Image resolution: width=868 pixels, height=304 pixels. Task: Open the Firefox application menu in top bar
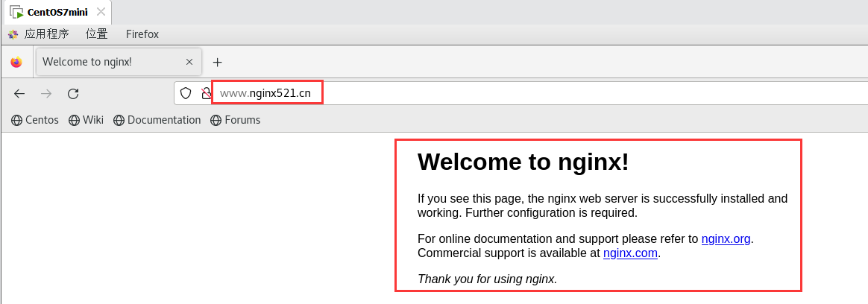[142, 34]
